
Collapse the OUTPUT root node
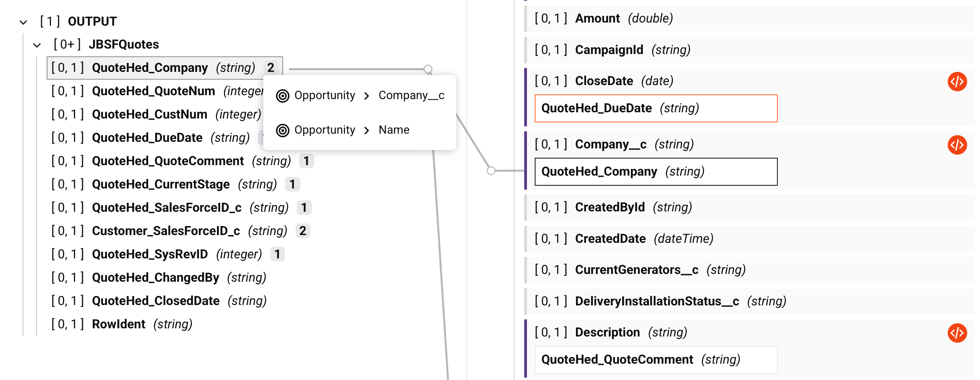(x=23, y=22)
